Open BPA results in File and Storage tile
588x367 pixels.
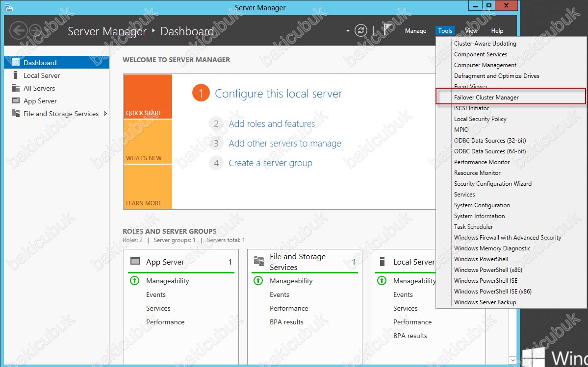pos(286,322)
